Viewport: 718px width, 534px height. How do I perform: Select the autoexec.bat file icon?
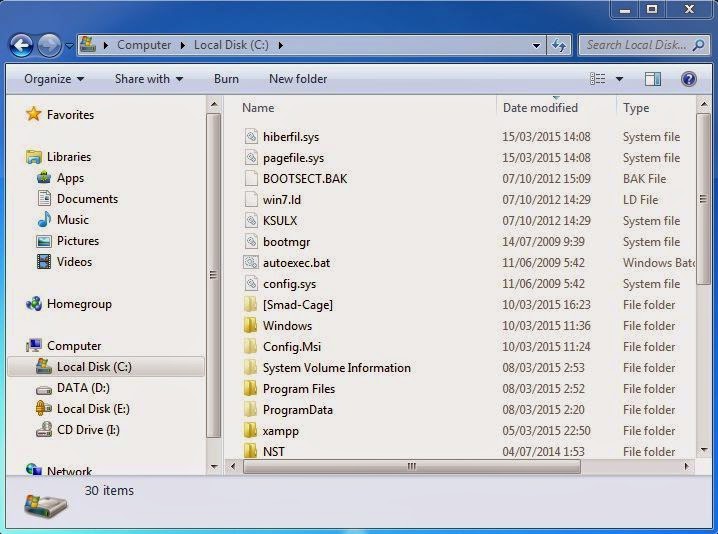251,262
